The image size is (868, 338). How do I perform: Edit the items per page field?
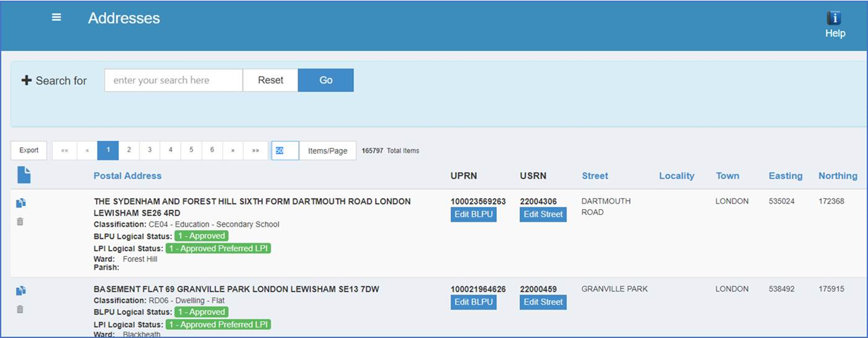click(285, 150)
